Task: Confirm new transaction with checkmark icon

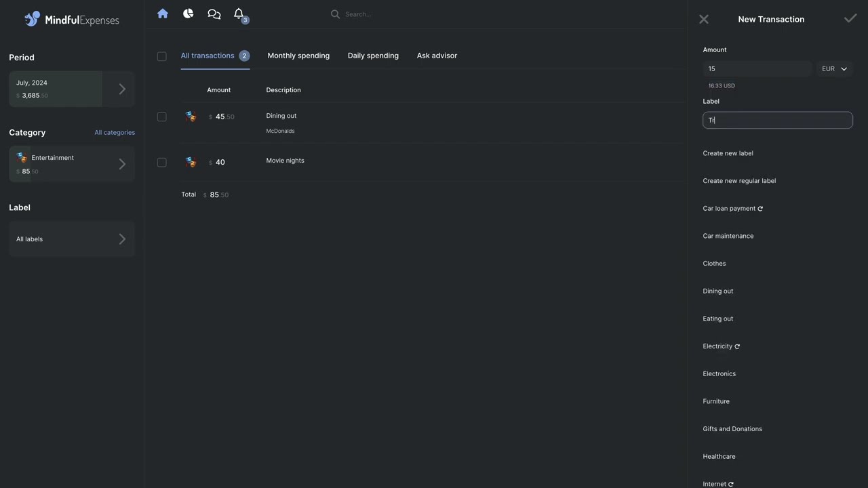Action: point(850,19)
